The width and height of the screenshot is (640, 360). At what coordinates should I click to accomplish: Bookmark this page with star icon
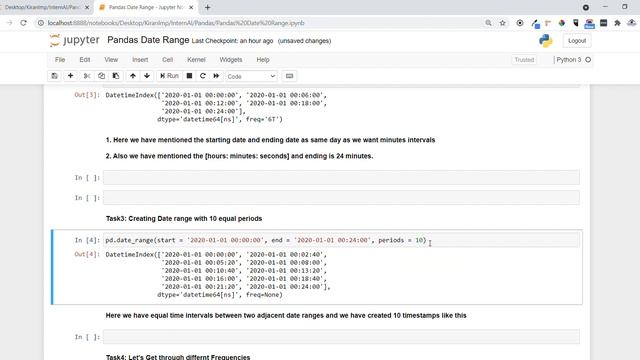(503, 23)
